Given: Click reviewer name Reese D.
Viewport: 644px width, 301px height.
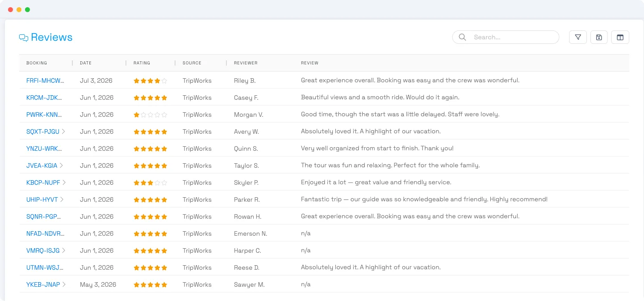Looking at the screenshot, I should point(247,267).
